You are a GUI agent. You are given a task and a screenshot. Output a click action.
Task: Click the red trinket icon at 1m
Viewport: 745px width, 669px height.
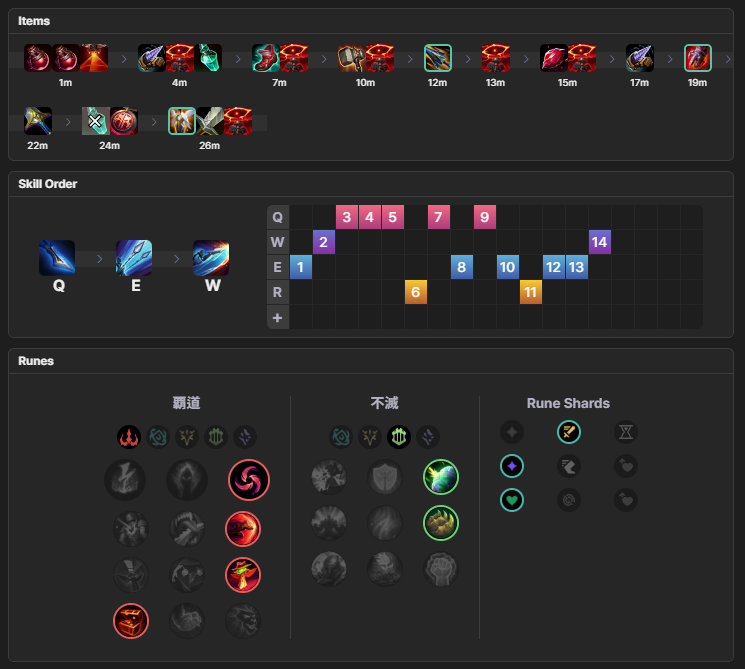tap(94, 58)
